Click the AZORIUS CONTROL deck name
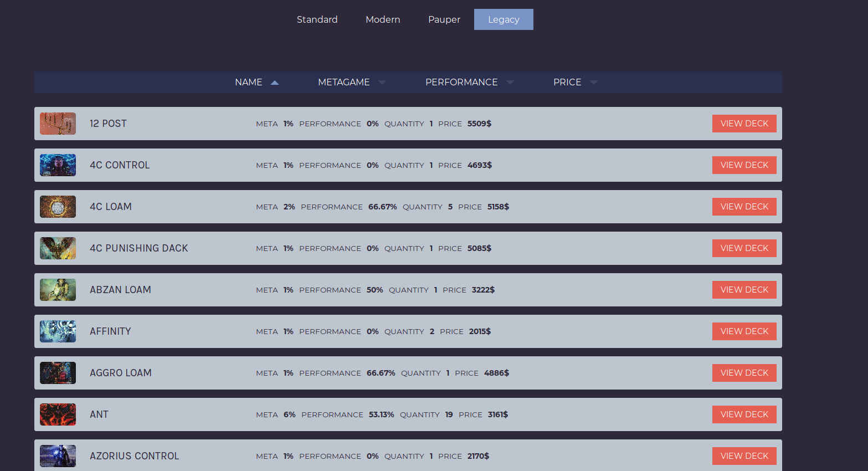The image size is (868, 471). click(135, 456)
